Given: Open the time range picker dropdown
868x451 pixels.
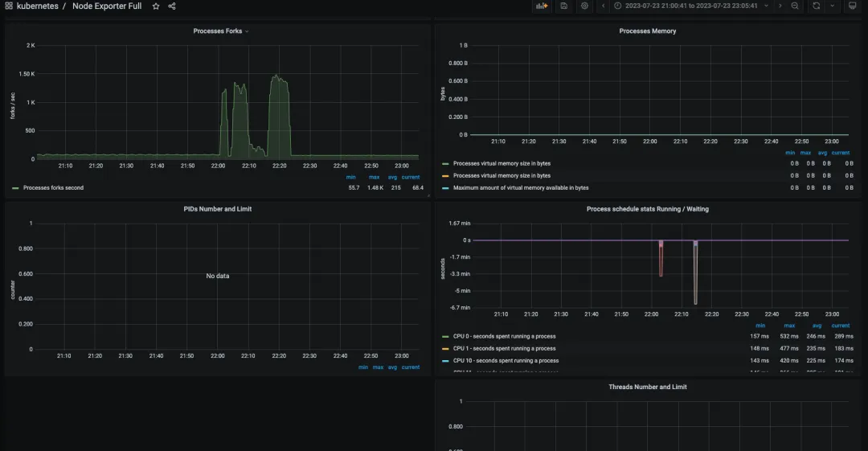Looking at the screenshot, I should (x=690, y=6).
